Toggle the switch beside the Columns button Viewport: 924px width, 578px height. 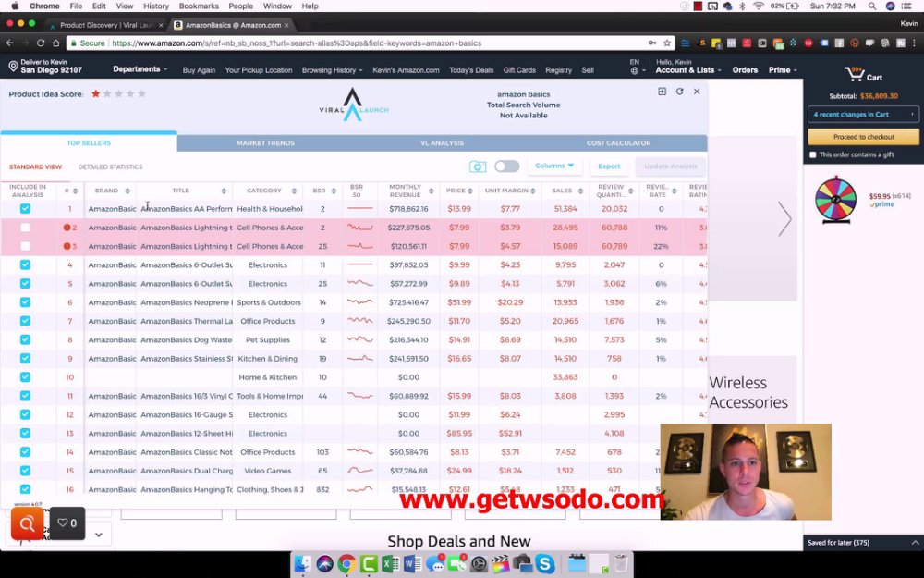[x=506, y=166]
